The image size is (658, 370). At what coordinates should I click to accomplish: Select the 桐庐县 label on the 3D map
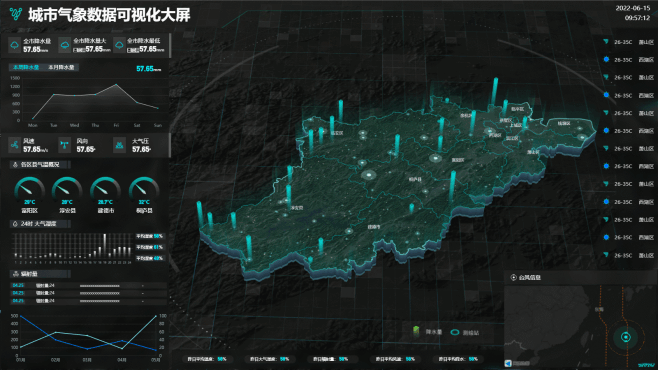415,180
